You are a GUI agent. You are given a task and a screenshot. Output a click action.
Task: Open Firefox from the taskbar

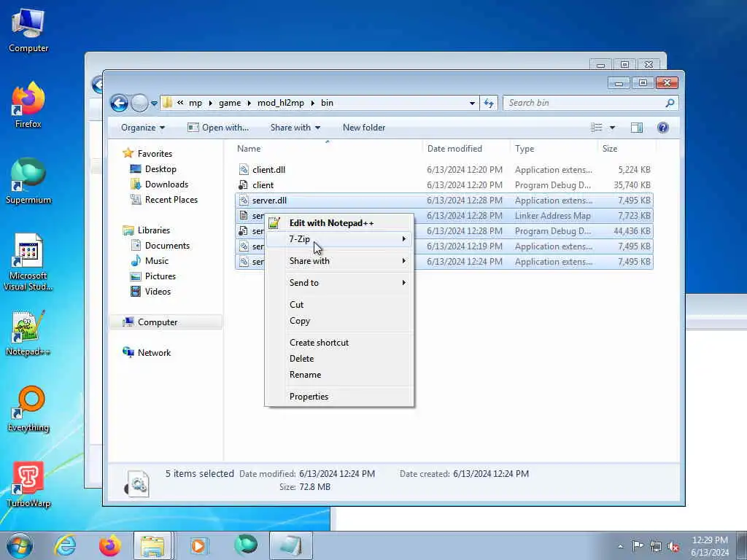click(x=109, y=545)
